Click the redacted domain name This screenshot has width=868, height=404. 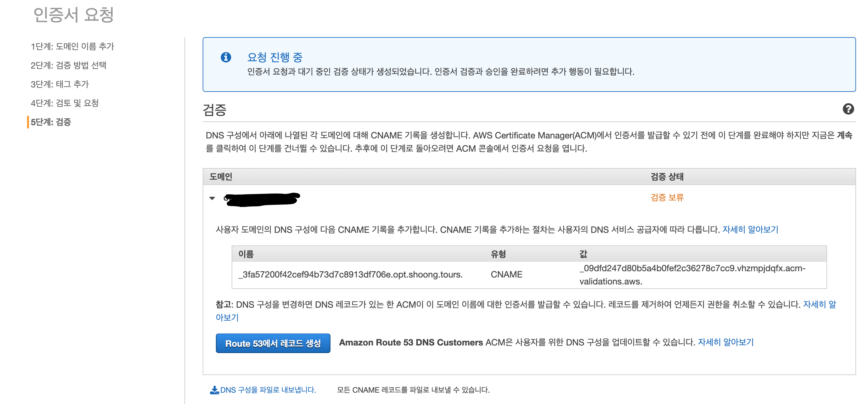tap(262, 199)
